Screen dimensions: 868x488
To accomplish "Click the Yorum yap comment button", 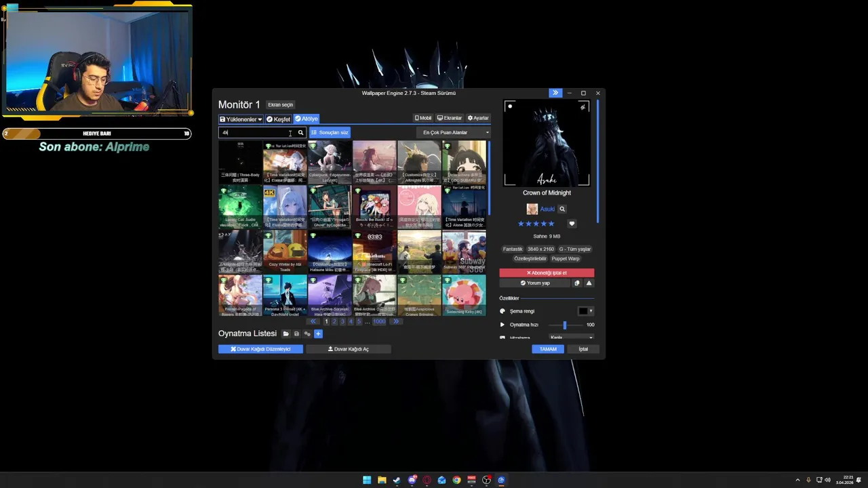I will pyautogui.click(x=535, y=283).
